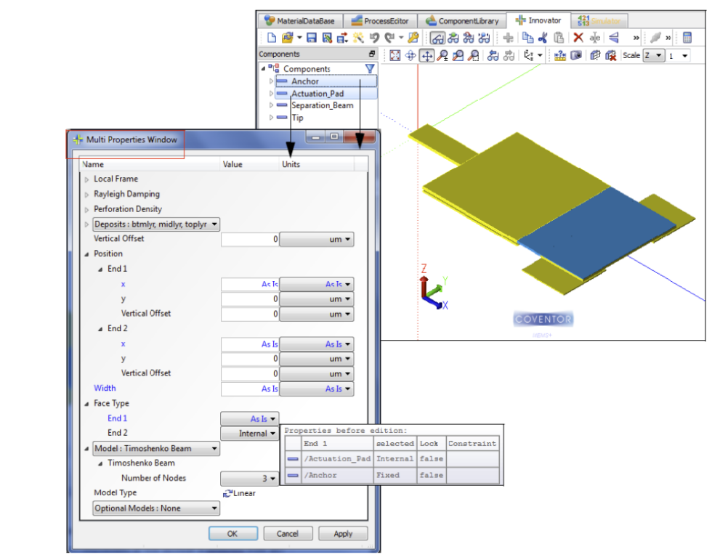
Task: Open the Deposits layer dropdown
Action: tap(156, 224)
